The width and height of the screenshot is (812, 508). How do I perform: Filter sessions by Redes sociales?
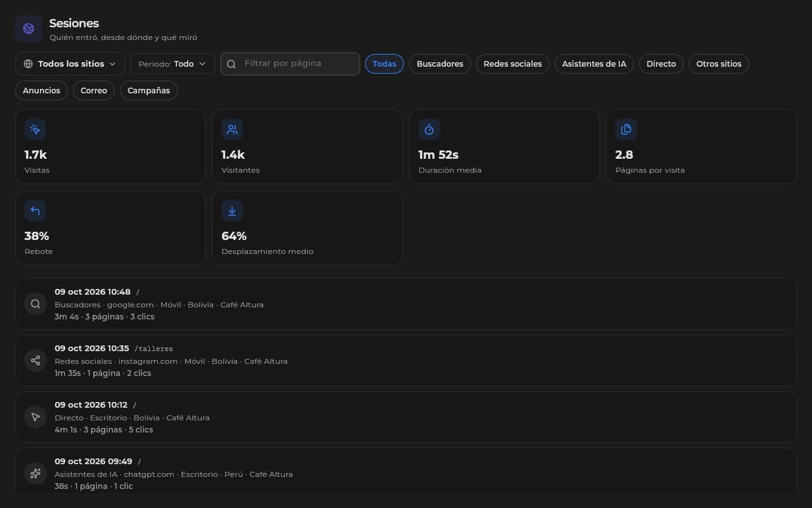513,63
